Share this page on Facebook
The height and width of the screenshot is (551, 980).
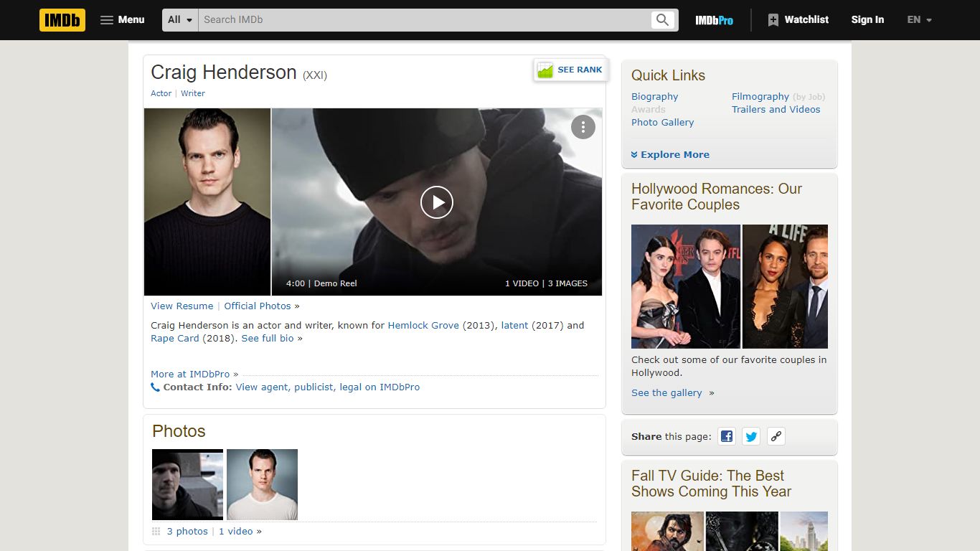tap(727, 436)
